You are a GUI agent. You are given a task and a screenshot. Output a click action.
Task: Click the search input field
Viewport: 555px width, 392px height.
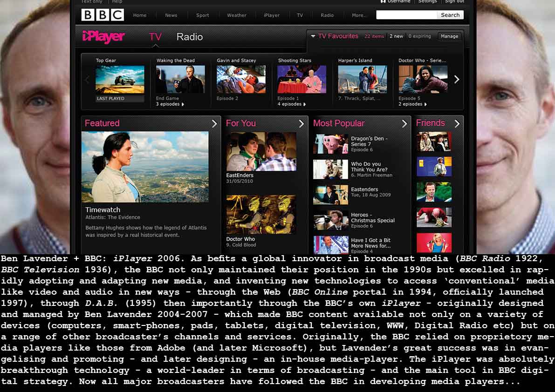(405, 15)
